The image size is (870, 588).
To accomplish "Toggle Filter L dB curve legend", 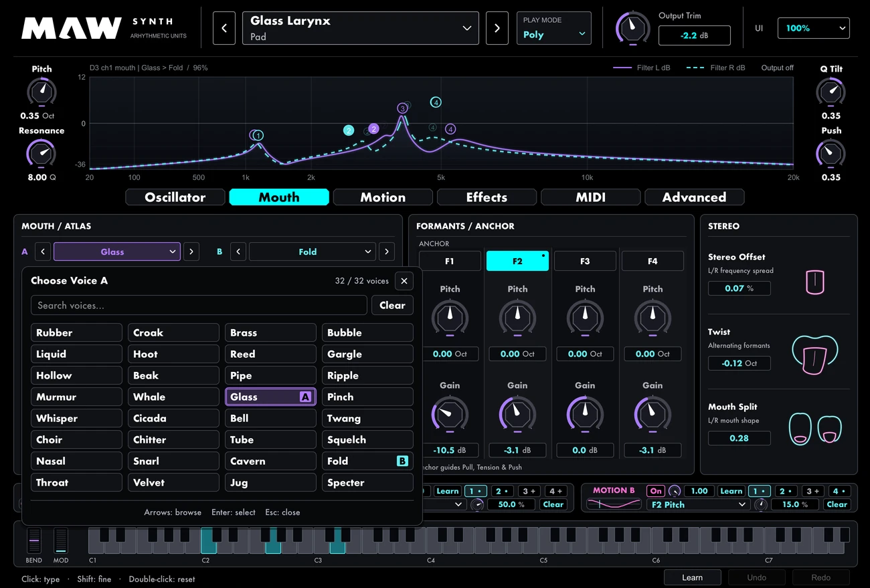I will 641,68.
